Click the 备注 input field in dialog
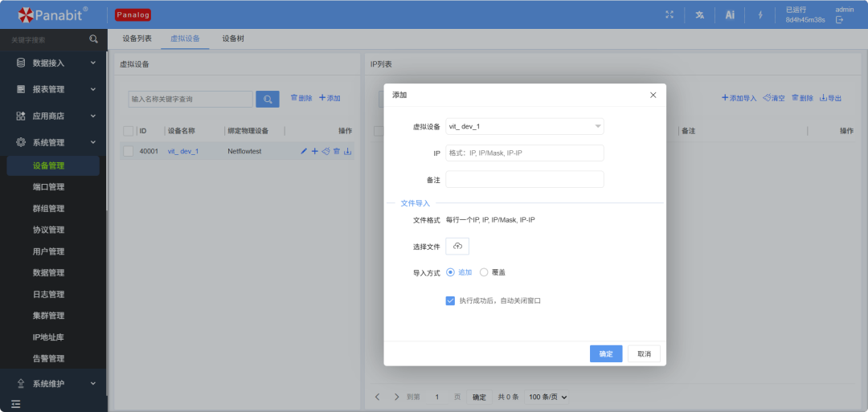 pos(525,179)
